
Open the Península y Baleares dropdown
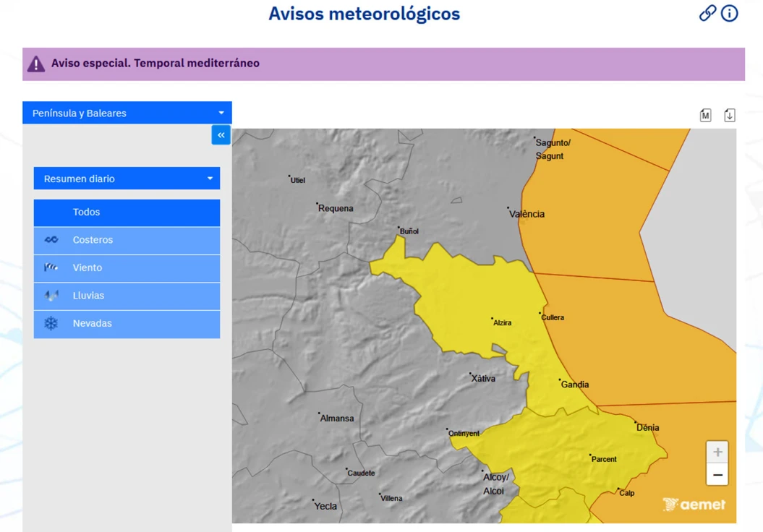[x=127, y=113]
